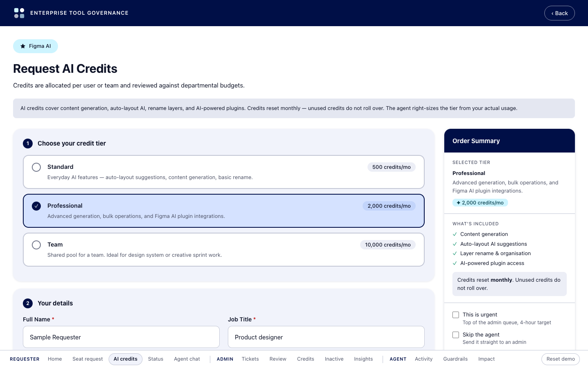Open the admin Tickets tab
The width and height of the screenshot is (588, 368).
tap(250, 359)
